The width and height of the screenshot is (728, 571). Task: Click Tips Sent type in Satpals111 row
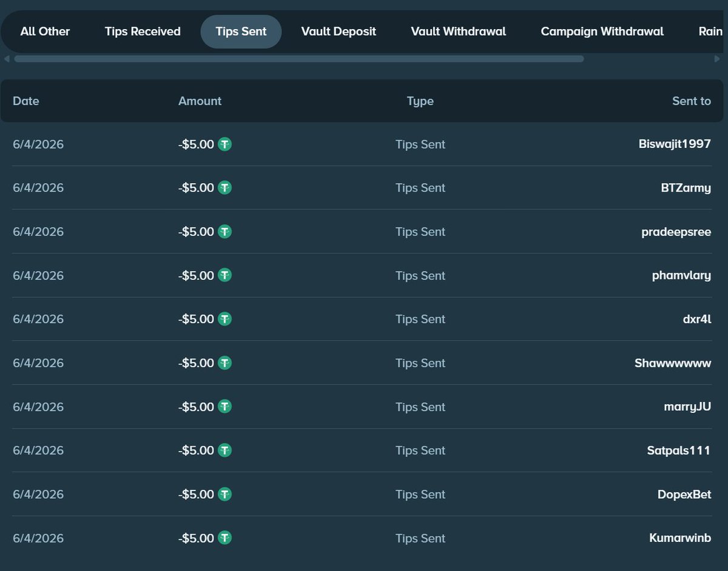pos(420,450)
